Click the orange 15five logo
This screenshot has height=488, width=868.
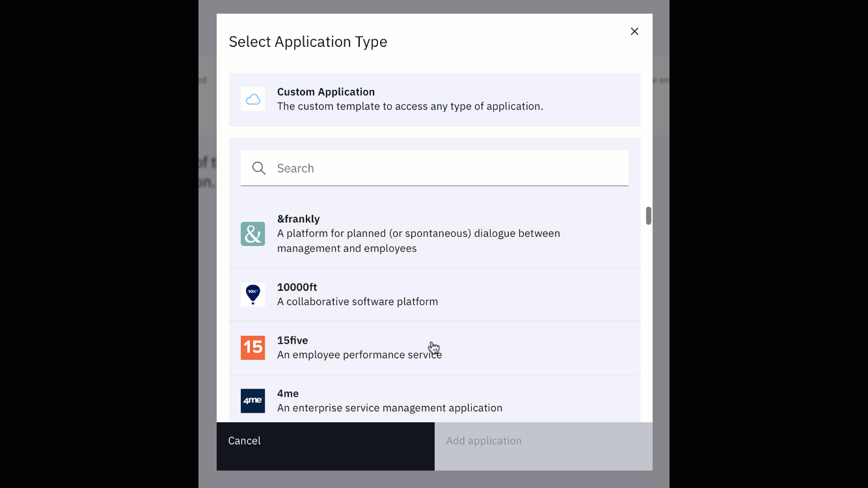point(253,348)
